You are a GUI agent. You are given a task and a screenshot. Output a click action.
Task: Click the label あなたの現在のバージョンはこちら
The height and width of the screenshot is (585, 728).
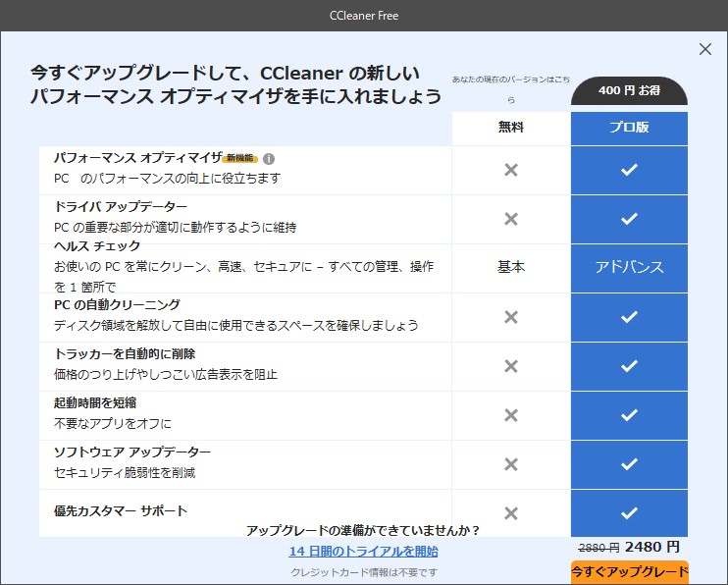tap(511, 89)
